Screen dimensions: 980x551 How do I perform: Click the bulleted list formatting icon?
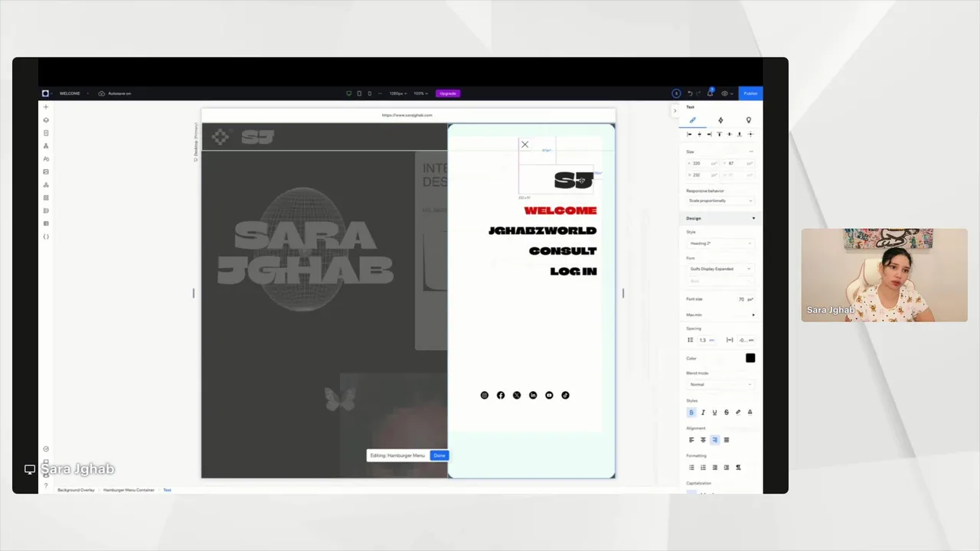pyautogui.click(x=691, y=468)
